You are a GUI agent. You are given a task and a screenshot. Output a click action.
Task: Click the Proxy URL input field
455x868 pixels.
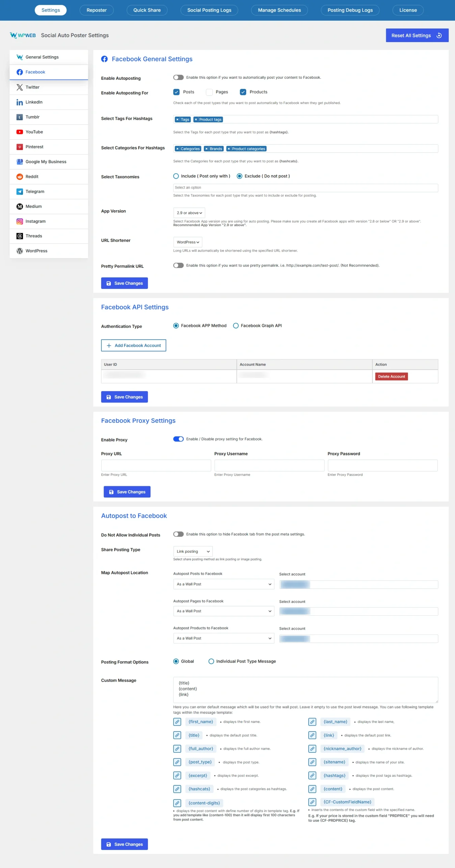pyautogui.click(x=156, y=466)
